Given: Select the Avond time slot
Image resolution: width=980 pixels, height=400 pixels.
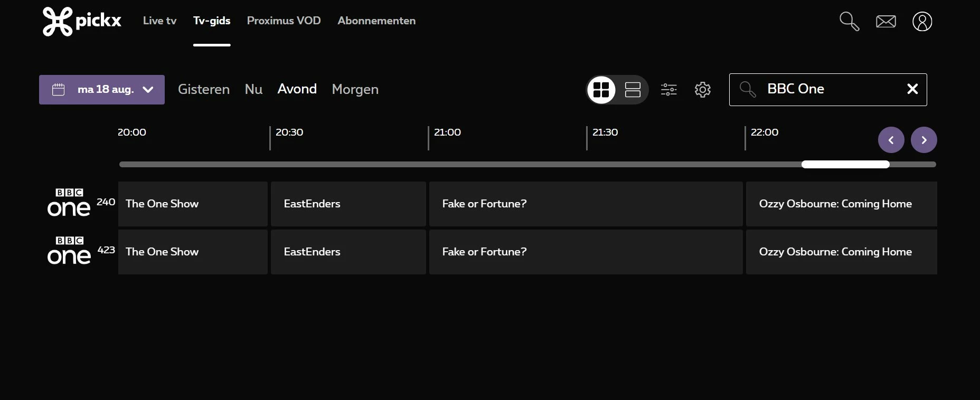Looking at the screenshot, I should coord(297,89).
